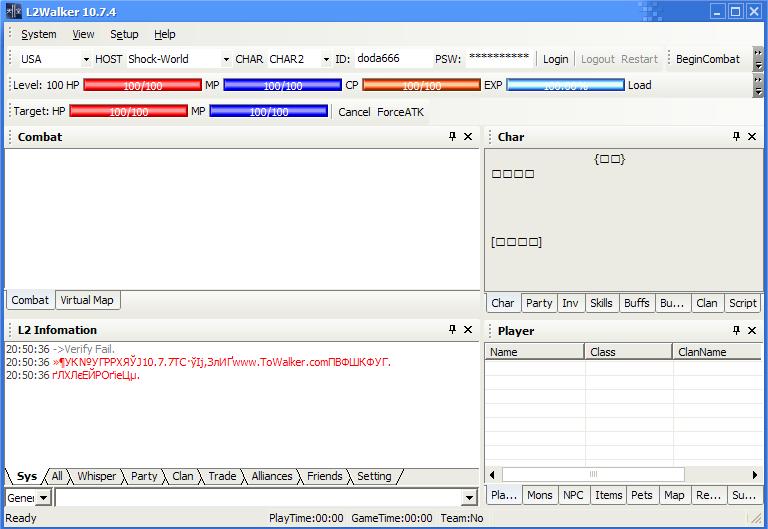The height and width of the screenshot is (529, 768).
Task: Open the Inv tab
Action: (570, 303)
